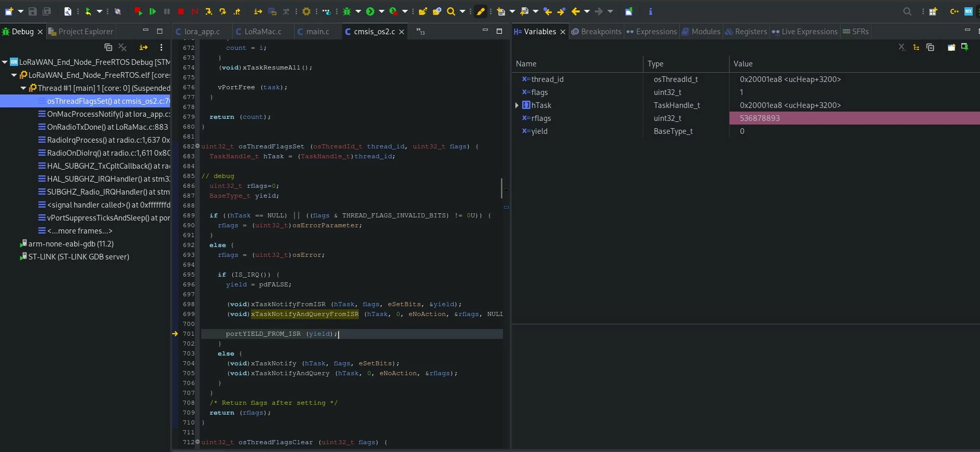The image size is (980, 452).
Task: Click Collapse All icon in Debug view
Action: point(108,47)
